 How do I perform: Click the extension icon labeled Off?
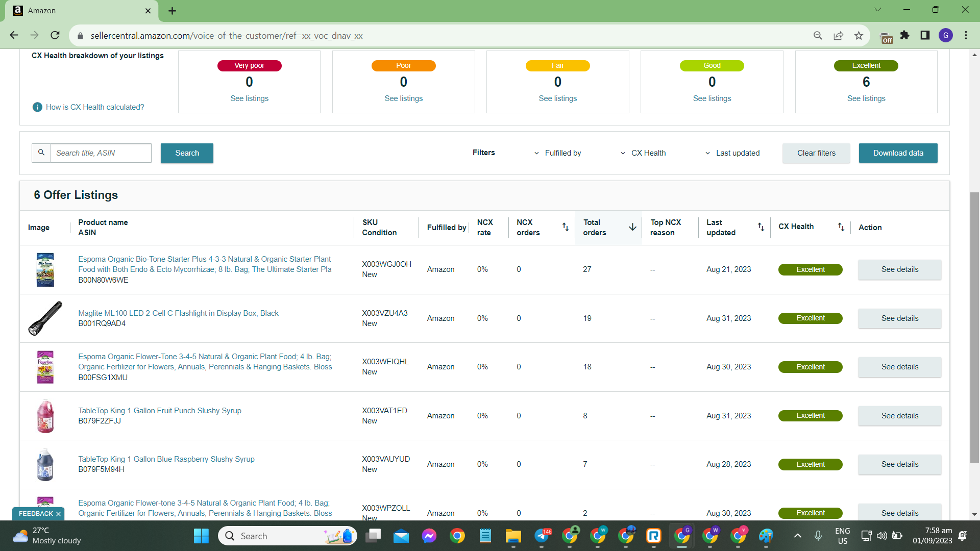(887, 37)
